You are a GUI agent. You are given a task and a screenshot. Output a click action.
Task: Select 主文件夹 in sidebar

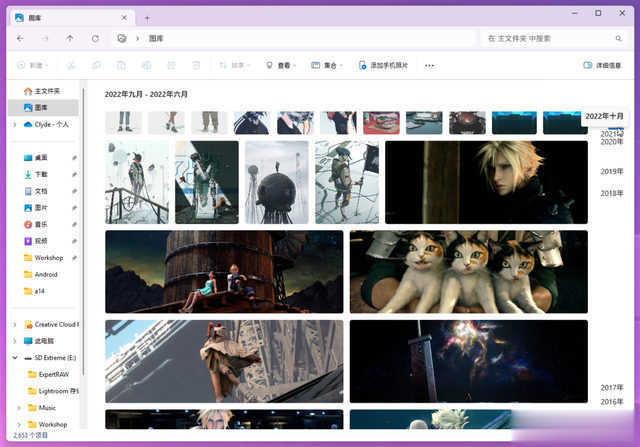tap(43, 91)
